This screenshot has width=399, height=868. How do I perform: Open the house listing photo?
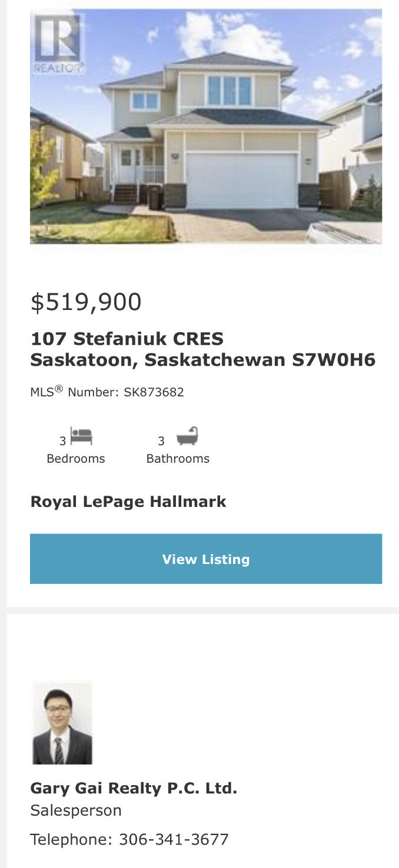[206, 126]
